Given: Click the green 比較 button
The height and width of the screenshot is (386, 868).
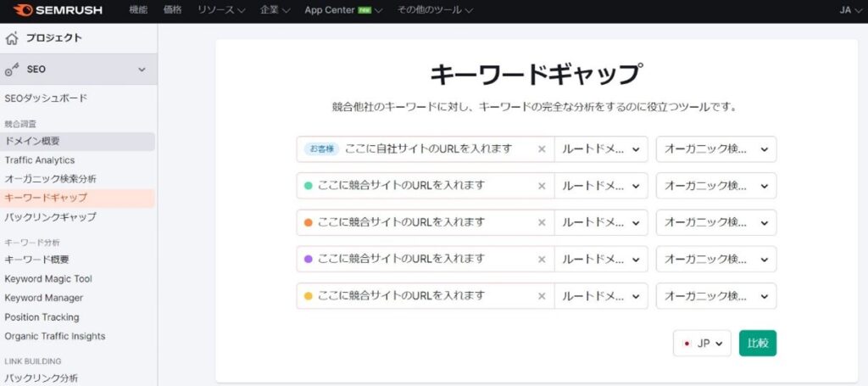Looking at the screenshot, I should 758,344.
